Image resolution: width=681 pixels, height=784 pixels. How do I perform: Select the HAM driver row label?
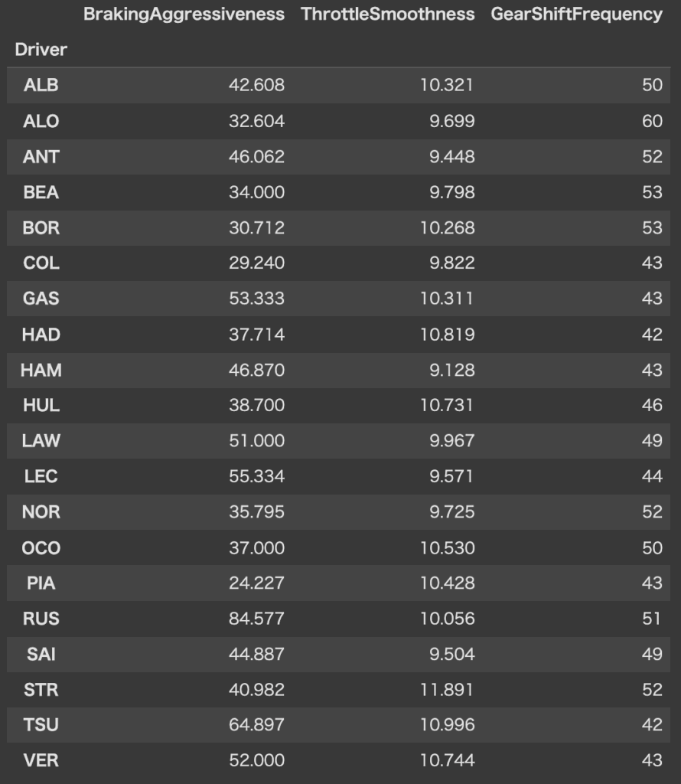click(41, 371)
